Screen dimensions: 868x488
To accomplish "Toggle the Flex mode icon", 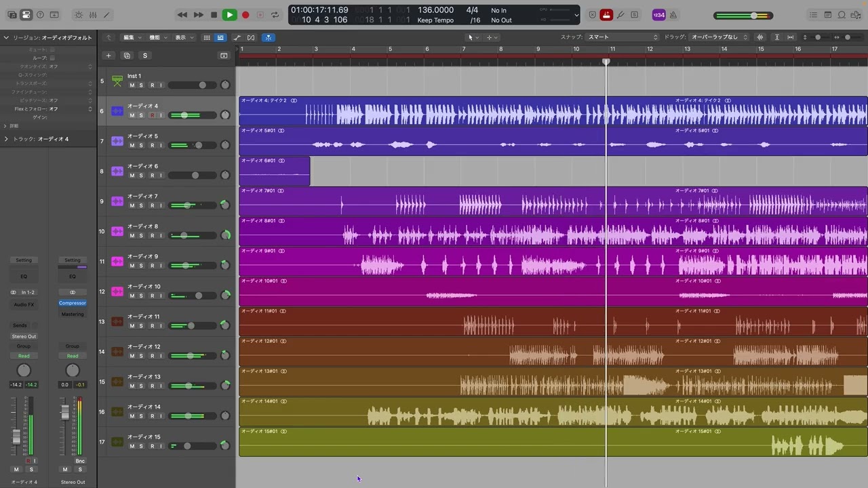I will (x=251, y=37).
